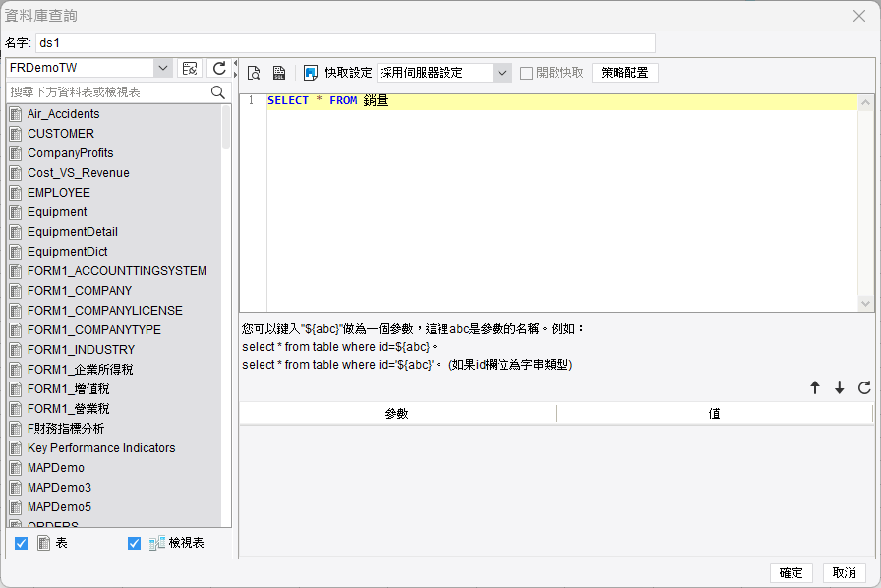Open the FRDemoTW connection dropdown
This screenshot has height=588, width=881.
(x=163, y=68)
